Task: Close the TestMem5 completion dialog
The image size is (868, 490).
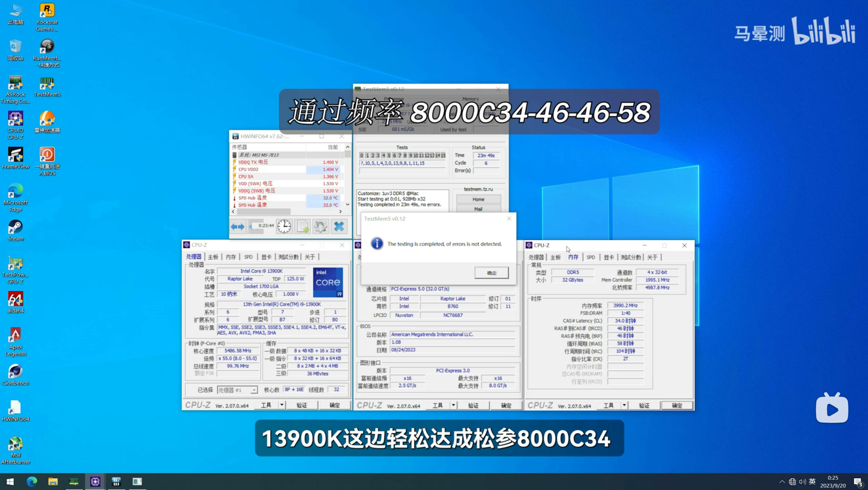Action: [509, 218]
